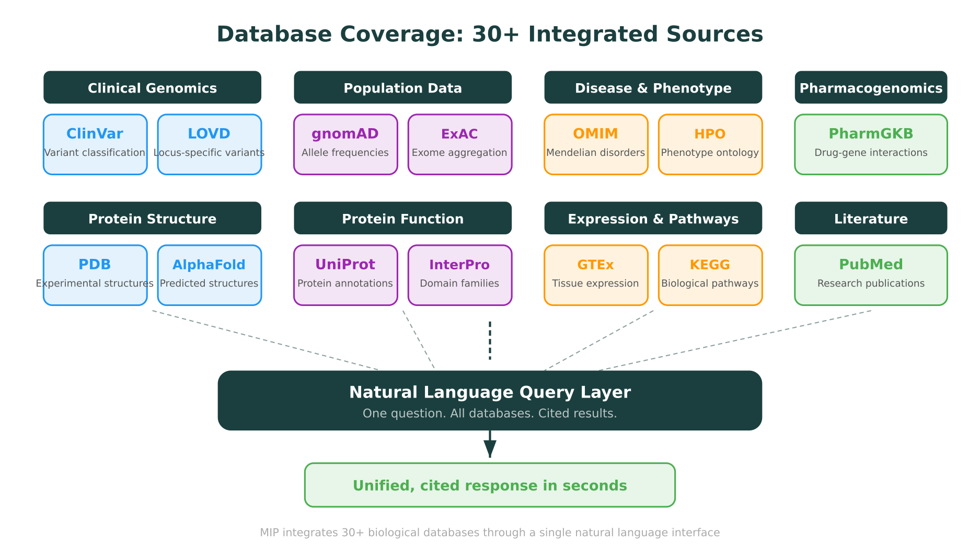Click the Disease & Phenotype category header
Screen dimensions: 980x545
click(653, 87)
